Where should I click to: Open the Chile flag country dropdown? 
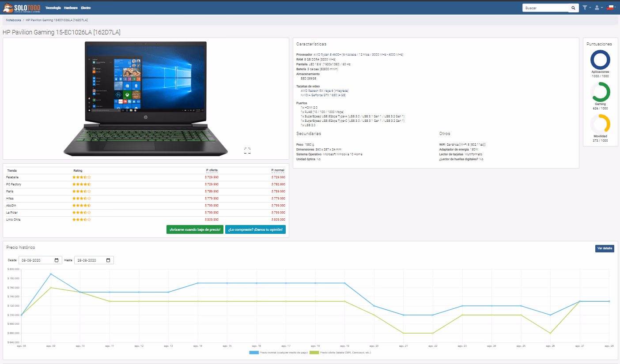(x=611, y=8)
